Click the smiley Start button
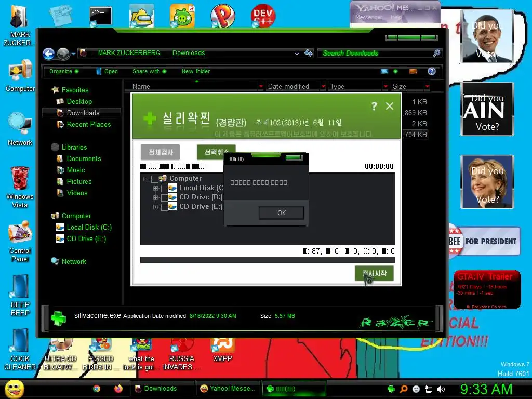Screen dimensions: 532x399 tap(14, 389)
